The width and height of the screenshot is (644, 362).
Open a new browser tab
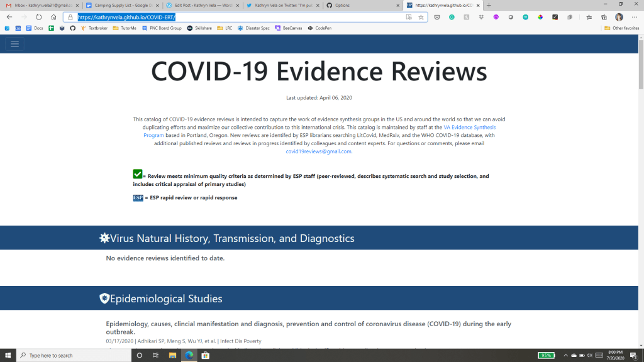489,5
